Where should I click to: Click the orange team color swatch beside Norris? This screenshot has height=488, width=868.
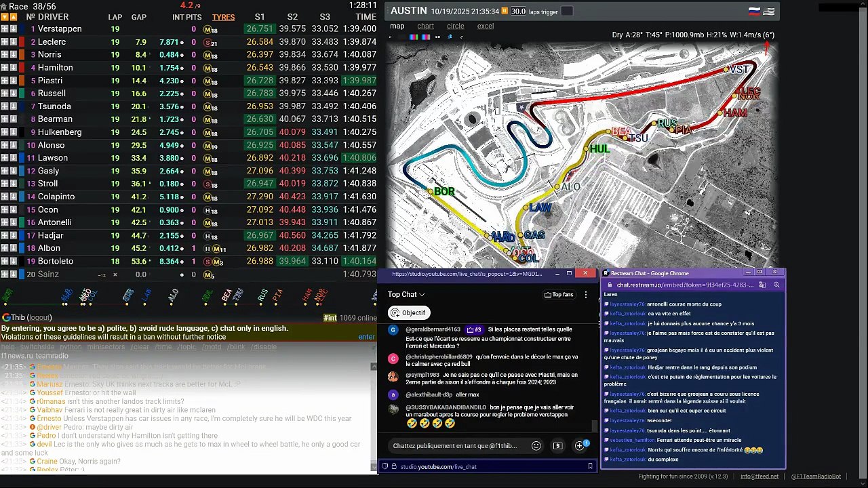click(22, 55)
